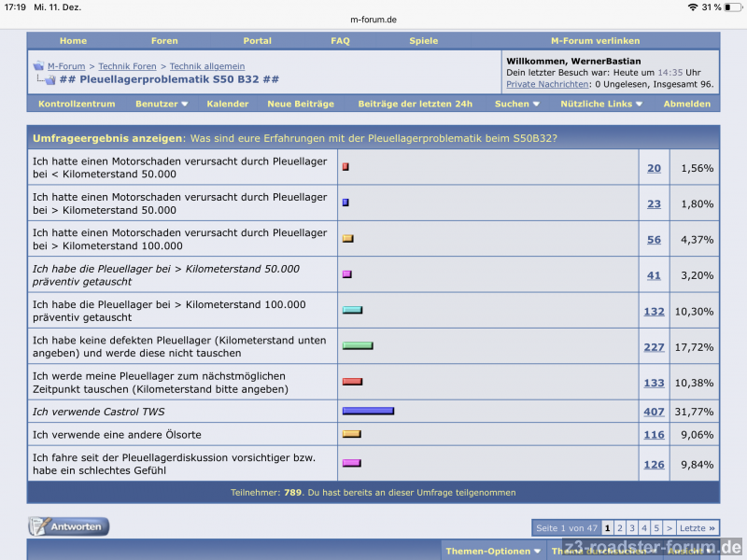
Task: Open Spiele from the navigation bar
Action: tap(423, 41)
